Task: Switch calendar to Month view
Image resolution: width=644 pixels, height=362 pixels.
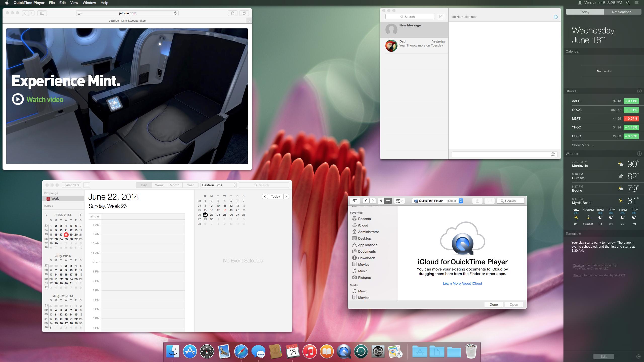Action: point(174,185)
